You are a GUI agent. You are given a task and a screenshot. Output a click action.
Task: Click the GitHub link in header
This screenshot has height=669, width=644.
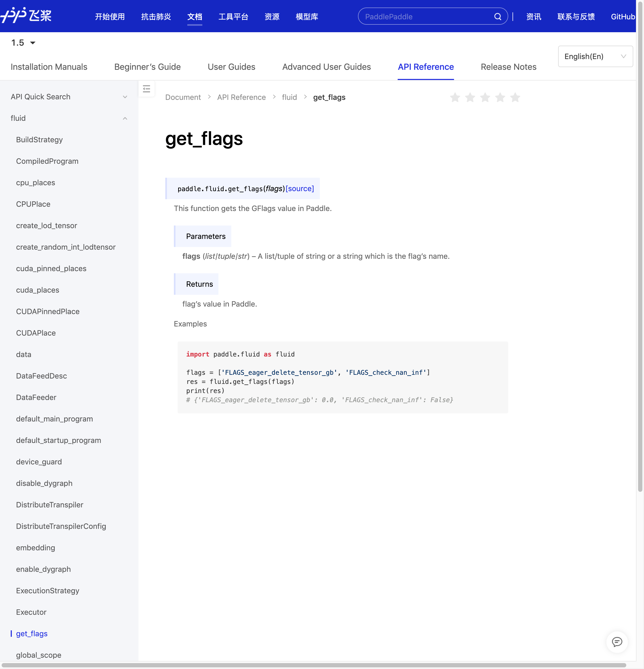[x=623, y=17]
